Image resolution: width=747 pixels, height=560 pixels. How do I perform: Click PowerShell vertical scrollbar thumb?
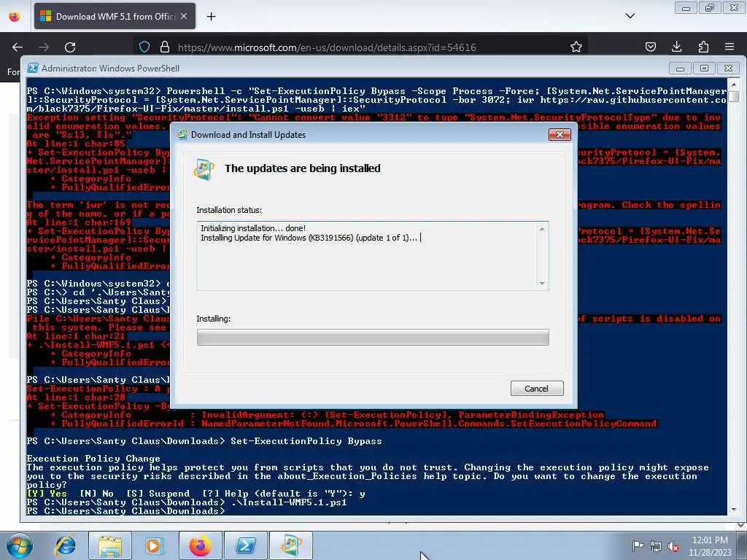click(734, 97)
